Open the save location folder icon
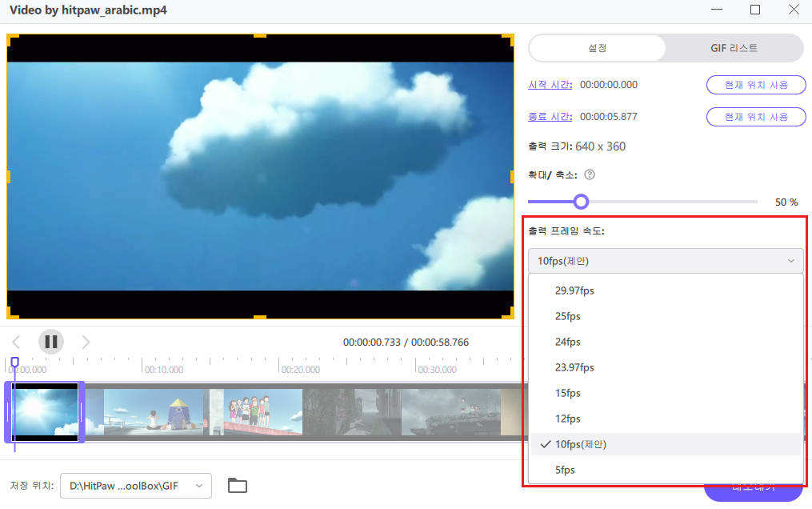 (237, 485)
